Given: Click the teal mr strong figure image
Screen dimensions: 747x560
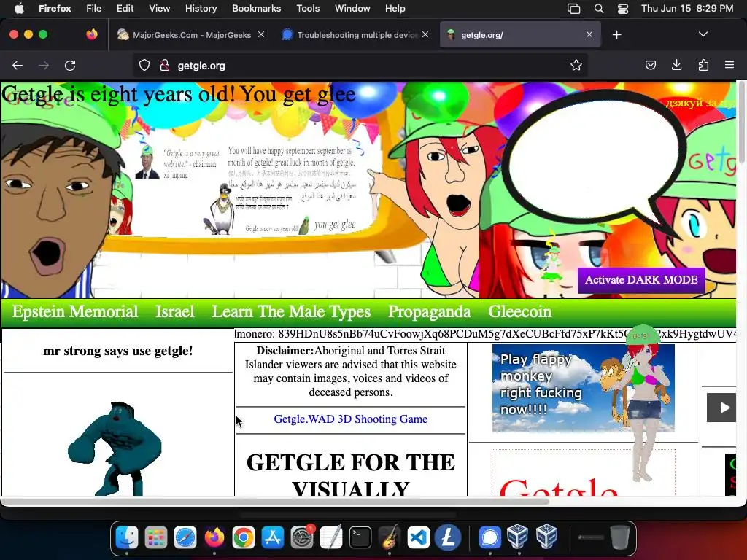Looking at the screenshot, I should point(115,448).
